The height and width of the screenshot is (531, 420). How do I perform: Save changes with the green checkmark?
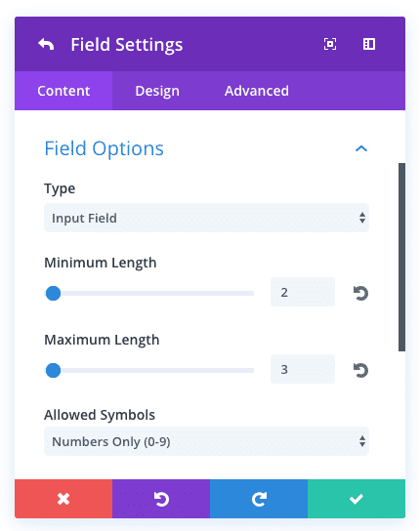[x=357, y=499]
